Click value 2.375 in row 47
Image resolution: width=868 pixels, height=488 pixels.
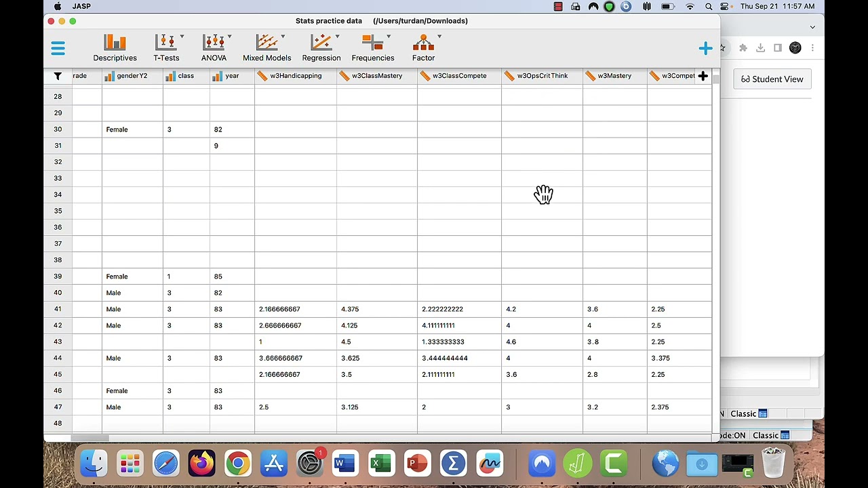pyautogui.click(x=660, y=407)
